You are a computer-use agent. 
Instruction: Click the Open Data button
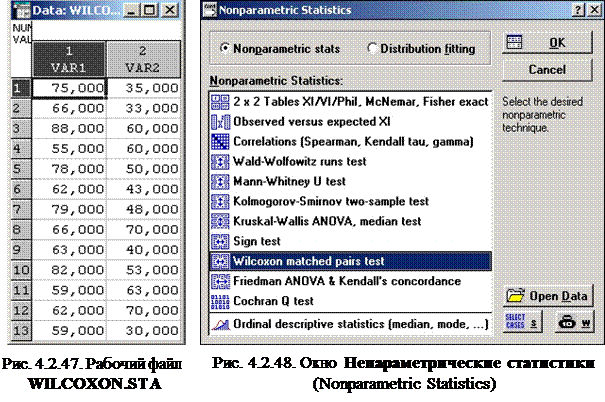click(548, 296)
